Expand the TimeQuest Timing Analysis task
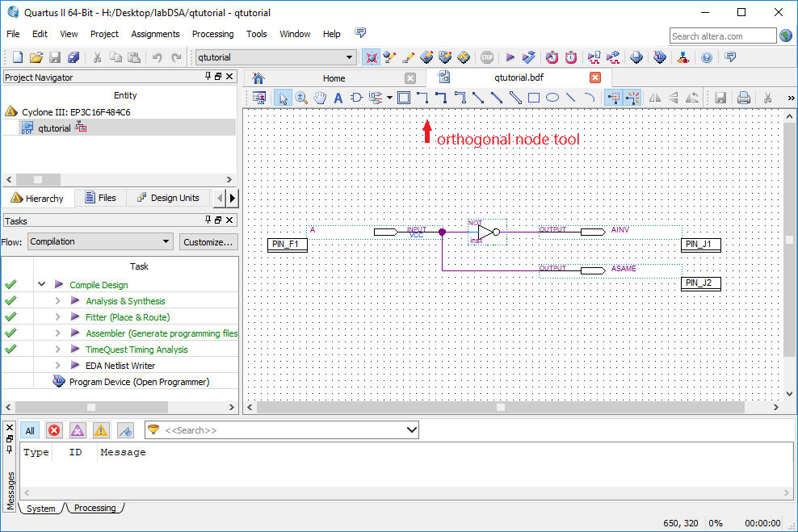This screenshot has width=798, height=532. [x=57, y=350]
